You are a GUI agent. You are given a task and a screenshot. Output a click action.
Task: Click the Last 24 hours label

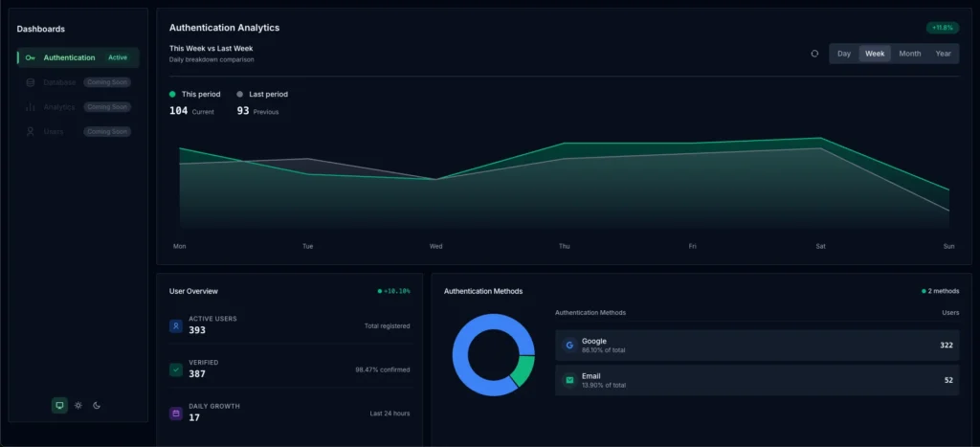[x=390, y=413]
